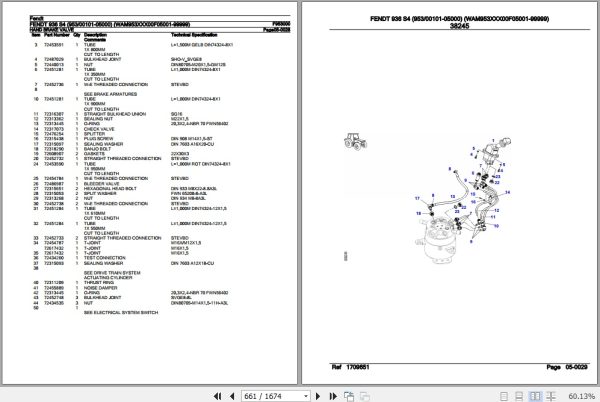This screenshot has width=600, height=402.
Task: Jump to the last page
Action: click(333, 396)
